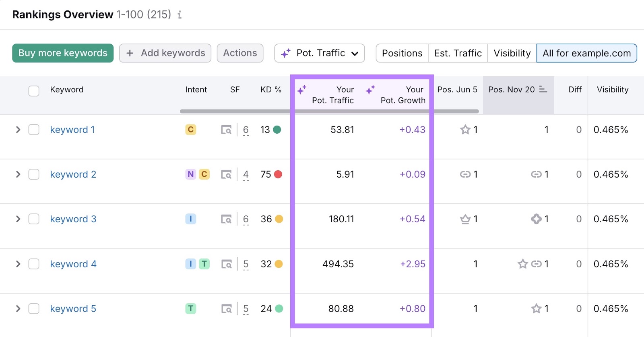Switch to the Positions tab
This screenshot has width=644, height=337.
pyautogui.click(x=402, y=53)
